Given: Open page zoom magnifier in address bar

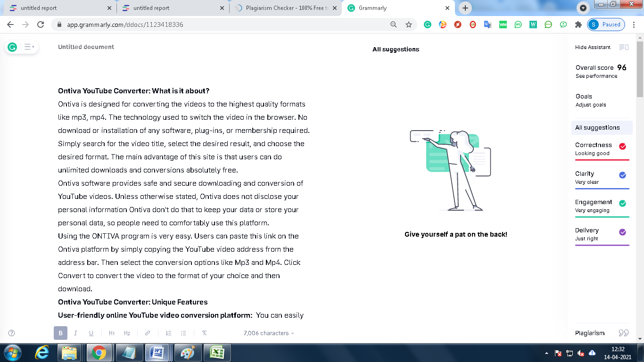Looking at the screenshot, I should [393, 25].
